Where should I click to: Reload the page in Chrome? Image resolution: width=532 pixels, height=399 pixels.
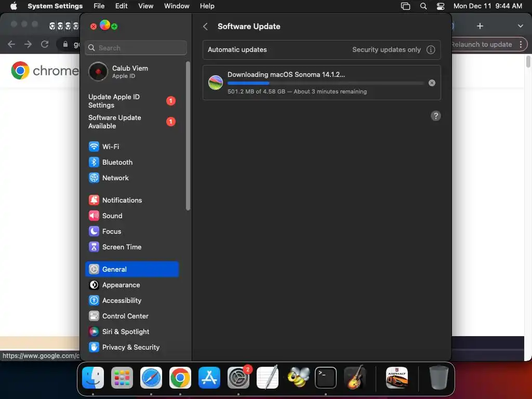pyautogui.click(x=45, y=44)
